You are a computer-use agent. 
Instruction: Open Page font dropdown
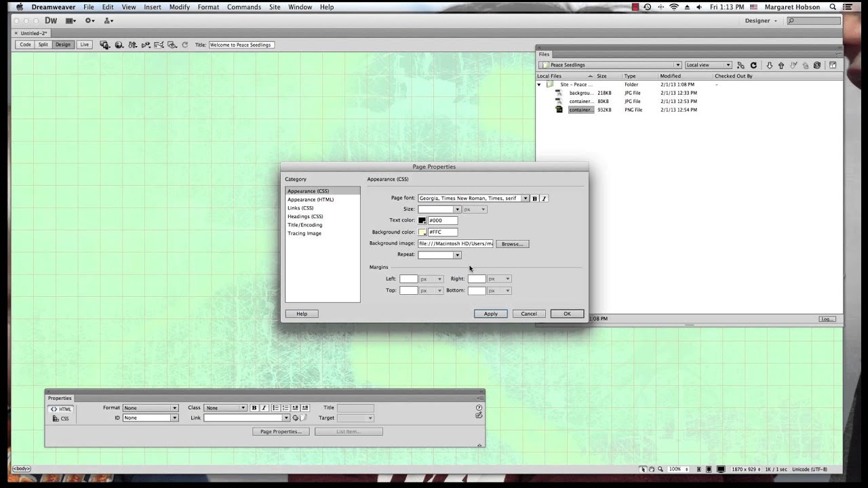coord(525,199)
